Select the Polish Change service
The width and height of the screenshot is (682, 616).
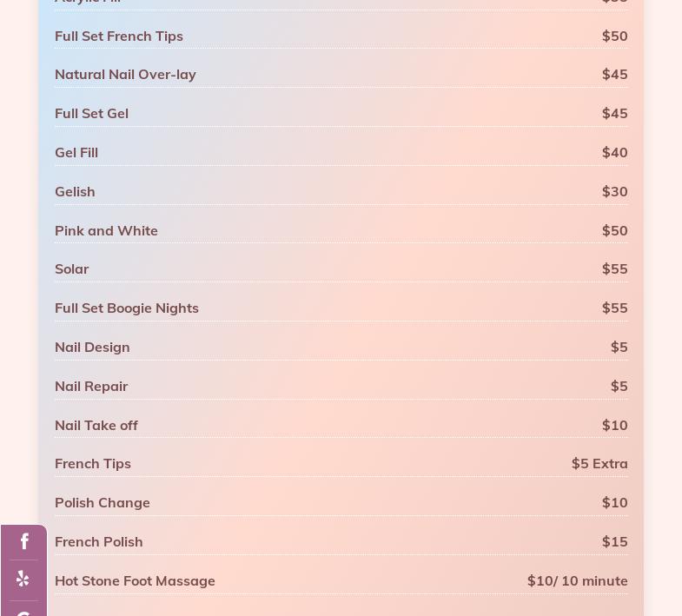[x=103, y=502]
